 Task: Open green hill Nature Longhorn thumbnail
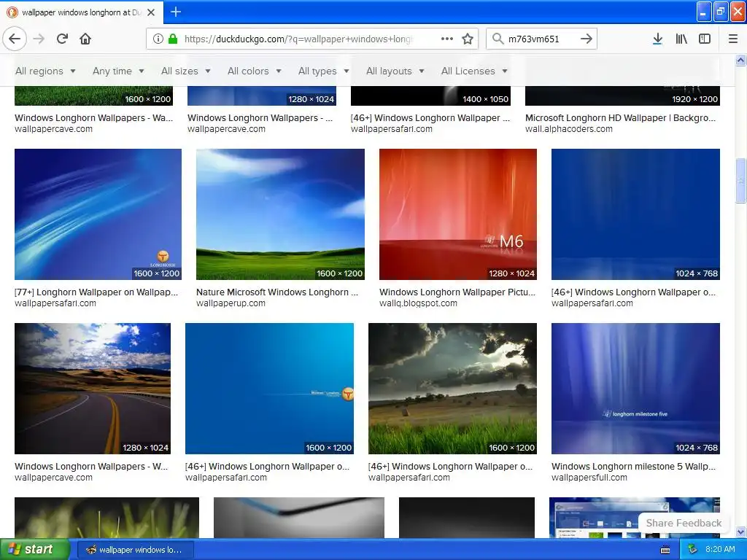click(280, 214)
